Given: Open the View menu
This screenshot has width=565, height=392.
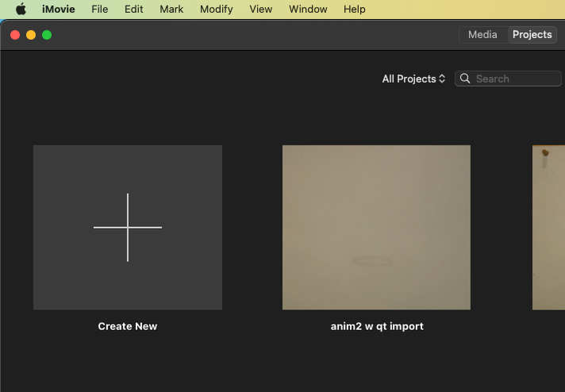Looking at the screenshot, I should click(x=260, y=9).
